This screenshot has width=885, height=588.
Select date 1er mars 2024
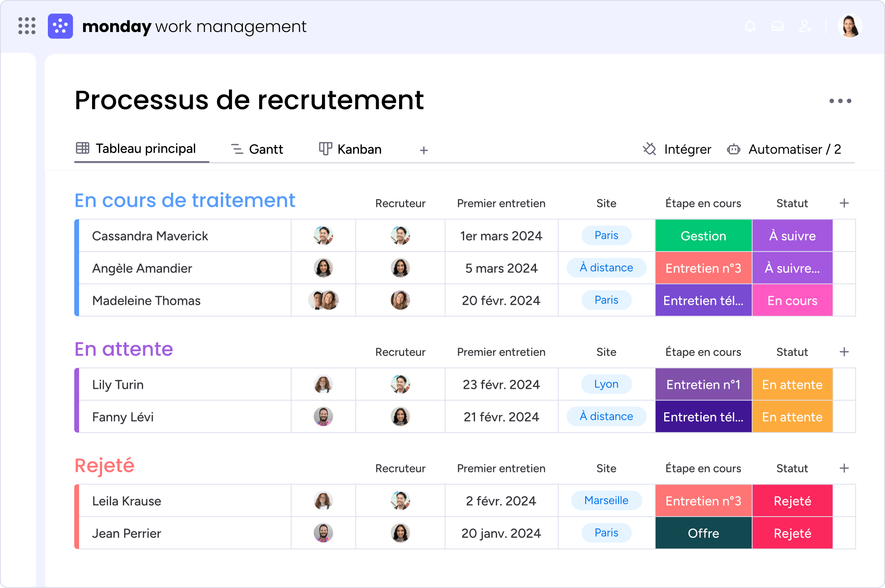pyautogui.click(x=501, y=236)
